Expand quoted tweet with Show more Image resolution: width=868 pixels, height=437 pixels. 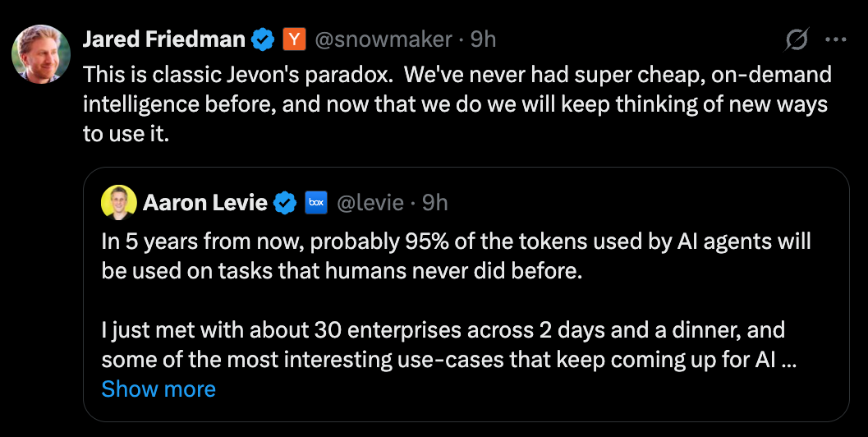tap(158, 389)
